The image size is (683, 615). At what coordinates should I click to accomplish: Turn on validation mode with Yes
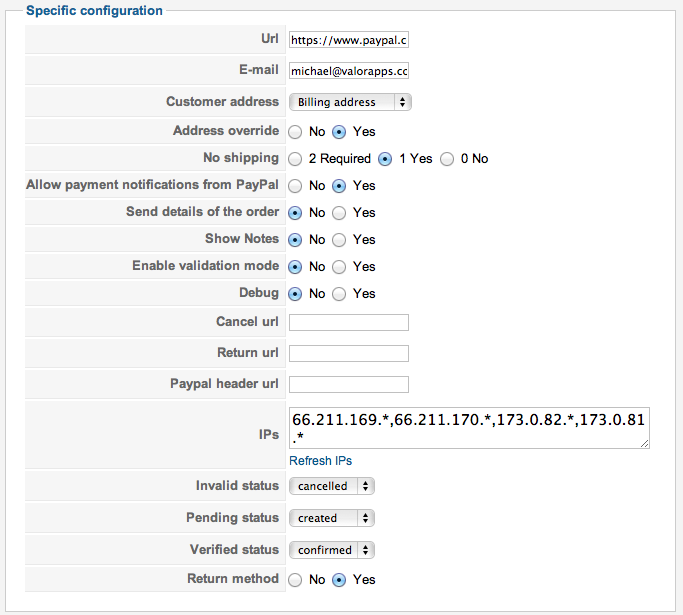pyautogui.click(x=340, y=266)
